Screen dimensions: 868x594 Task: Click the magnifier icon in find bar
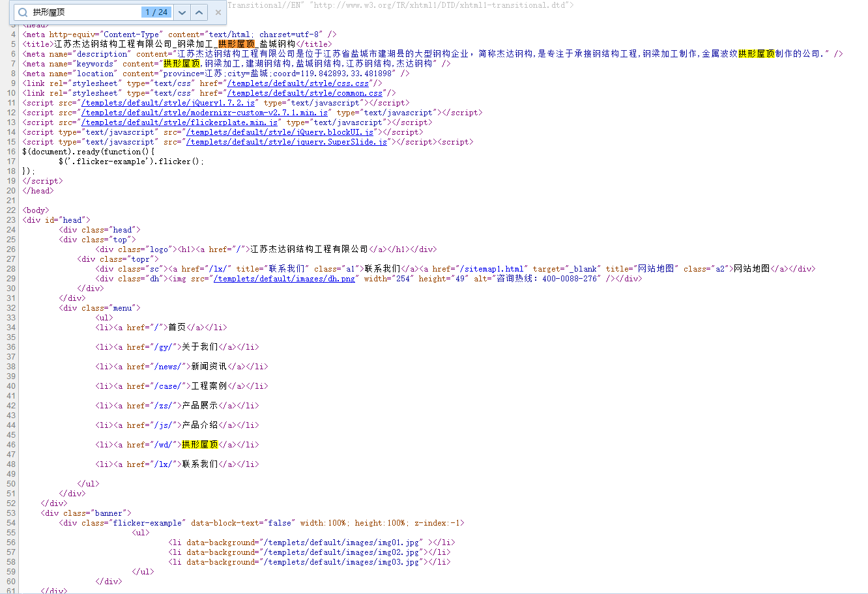tap(23, 12)
